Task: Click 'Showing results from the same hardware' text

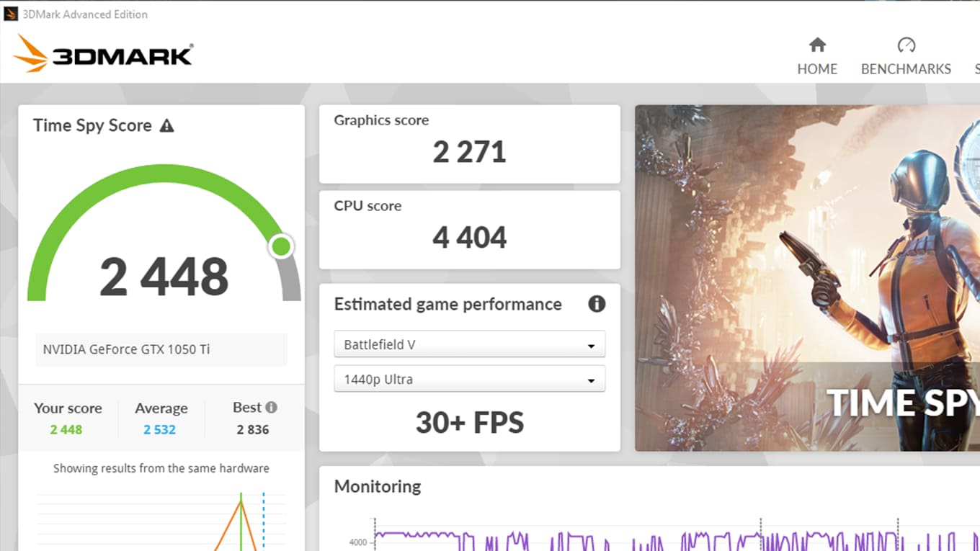Action: point(161,468)
